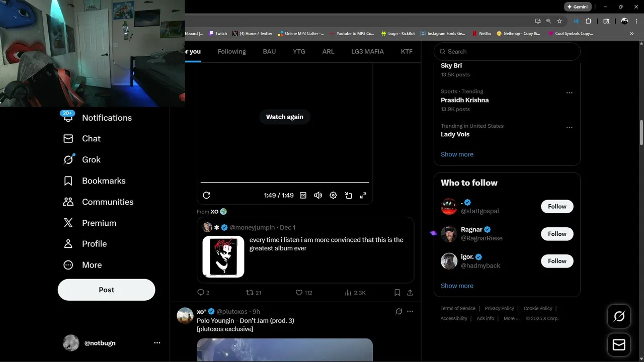Reply to the XO post
This screenshot has width=644, height=362.
click(x=203, y=293)
